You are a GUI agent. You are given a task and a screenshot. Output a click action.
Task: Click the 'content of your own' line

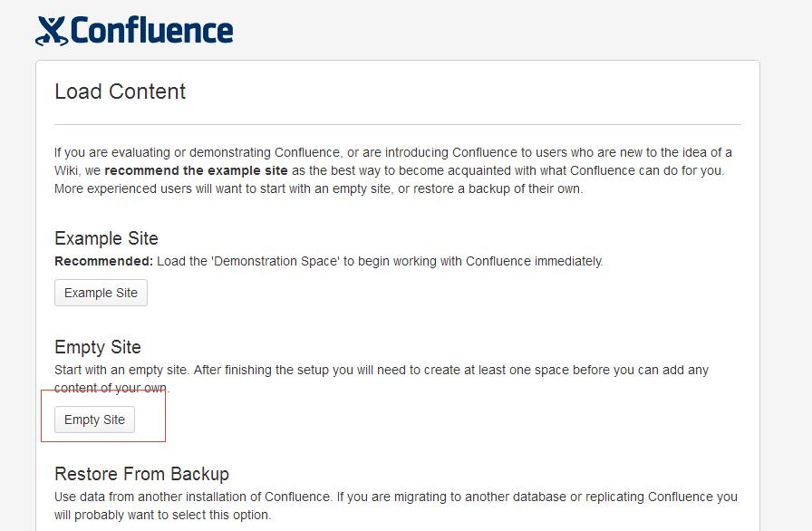(111, 388)
